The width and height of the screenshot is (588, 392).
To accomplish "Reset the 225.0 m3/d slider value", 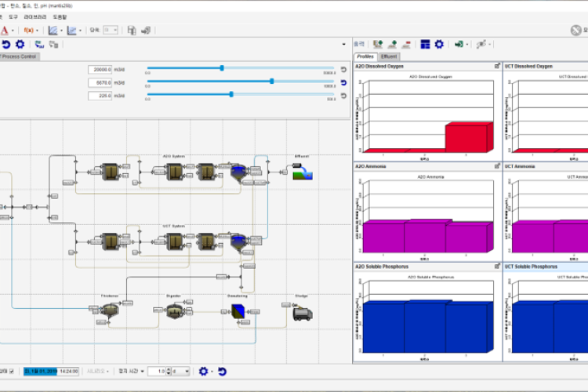I will 343,96.
